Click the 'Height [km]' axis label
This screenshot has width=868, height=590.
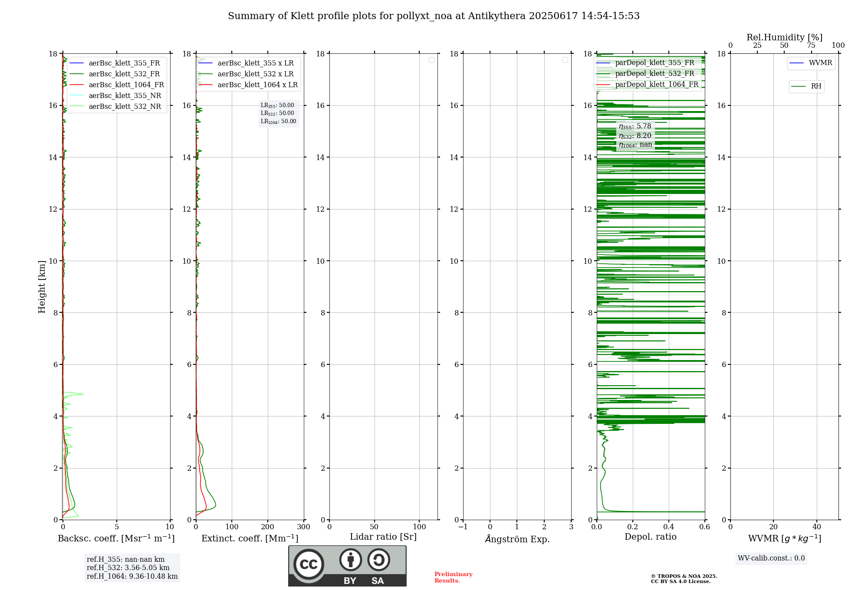coord(42,287)
